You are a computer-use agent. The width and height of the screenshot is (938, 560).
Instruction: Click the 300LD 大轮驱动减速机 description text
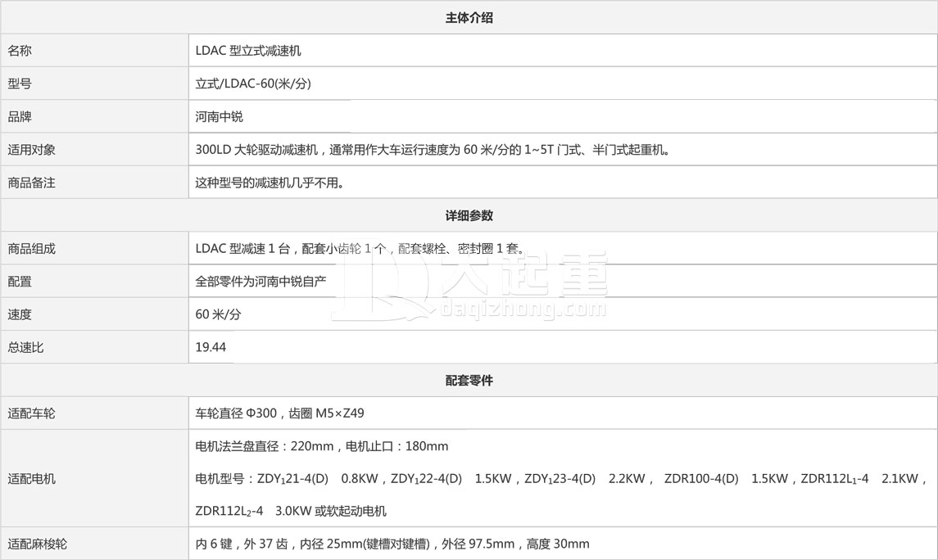pos(433,149)
